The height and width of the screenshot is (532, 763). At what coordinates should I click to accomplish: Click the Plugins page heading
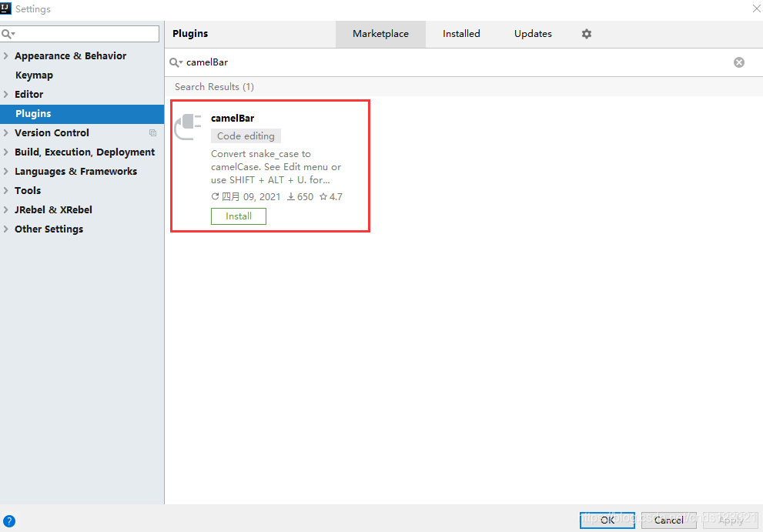tap(190, 34)
